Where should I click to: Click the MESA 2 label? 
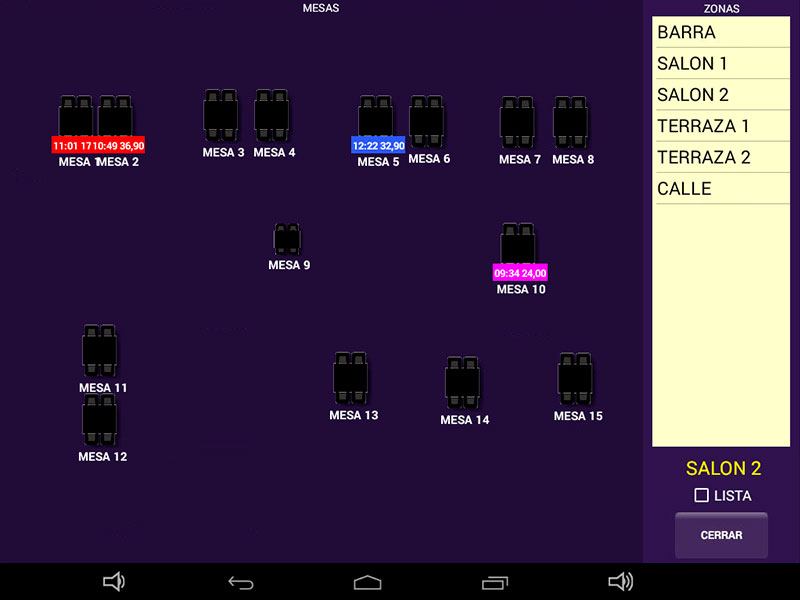click(118, 162)
